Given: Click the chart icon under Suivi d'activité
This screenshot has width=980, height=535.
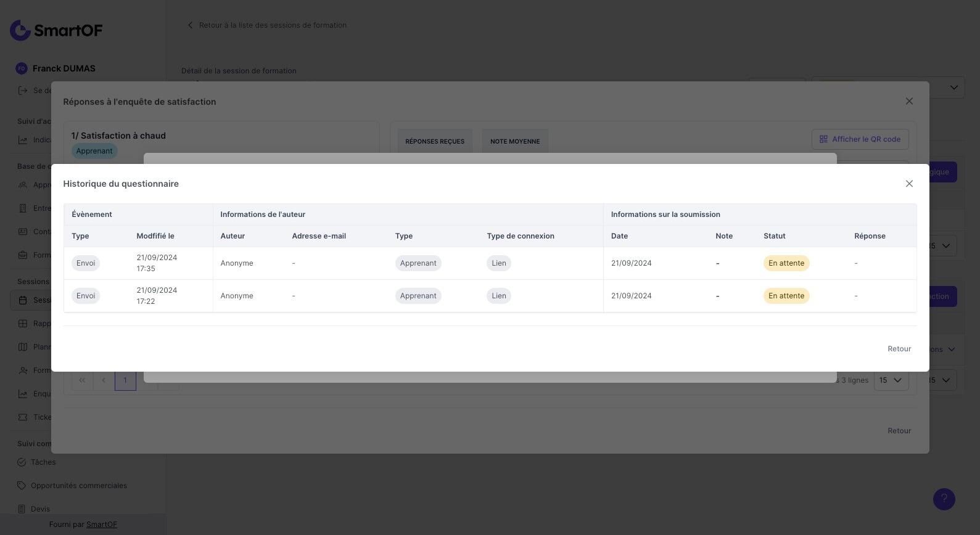Looking at the screenshot, I should (23, 140).
